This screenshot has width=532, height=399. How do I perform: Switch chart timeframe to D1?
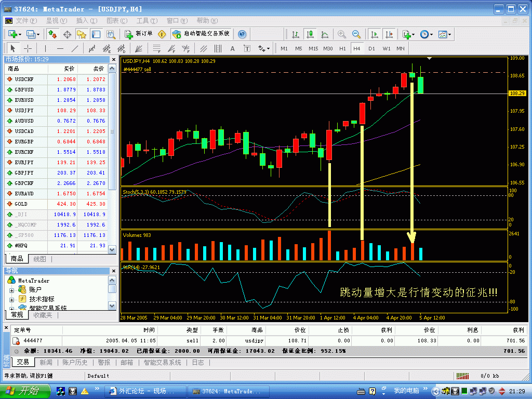click(371, 48)
